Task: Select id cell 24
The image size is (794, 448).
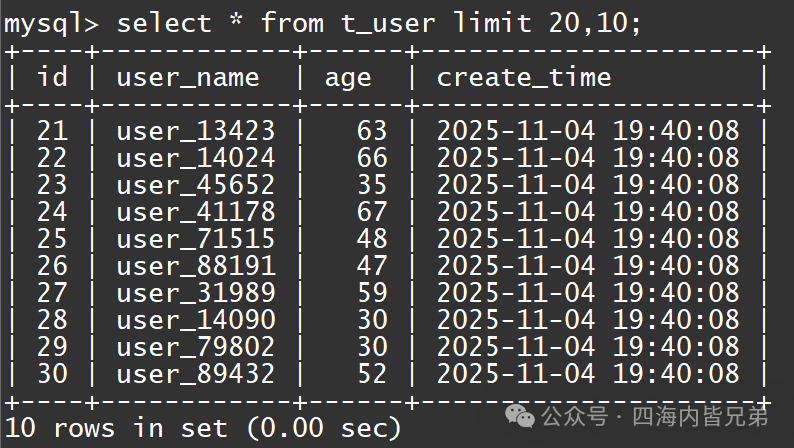Action: [x=52, y=212]
